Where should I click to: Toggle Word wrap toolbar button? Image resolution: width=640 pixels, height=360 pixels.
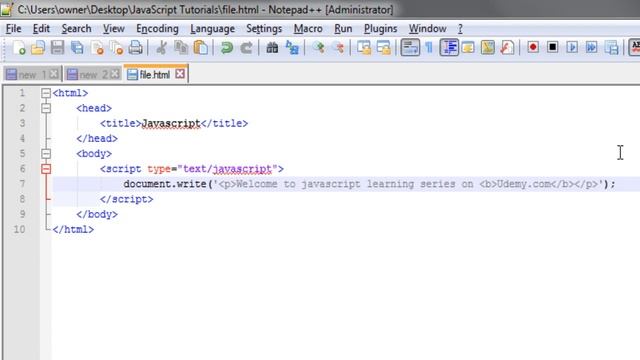point(410,48)
